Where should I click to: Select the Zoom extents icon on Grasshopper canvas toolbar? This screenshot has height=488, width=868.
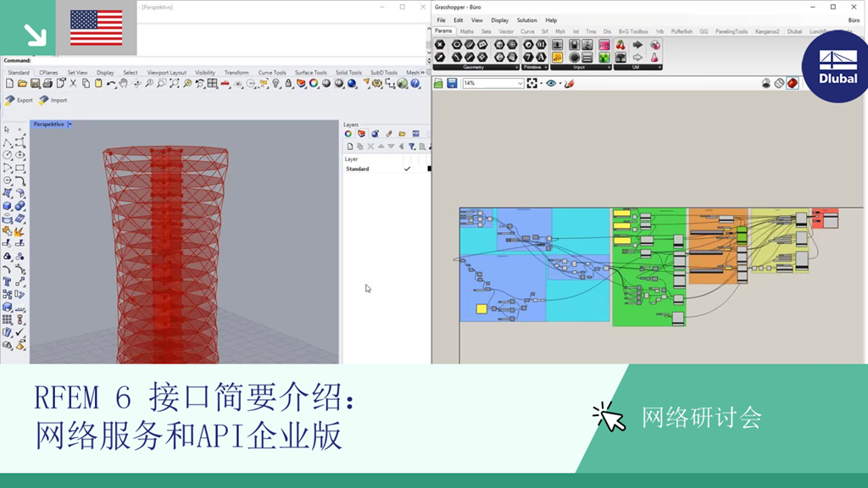(x=532, y=82)
